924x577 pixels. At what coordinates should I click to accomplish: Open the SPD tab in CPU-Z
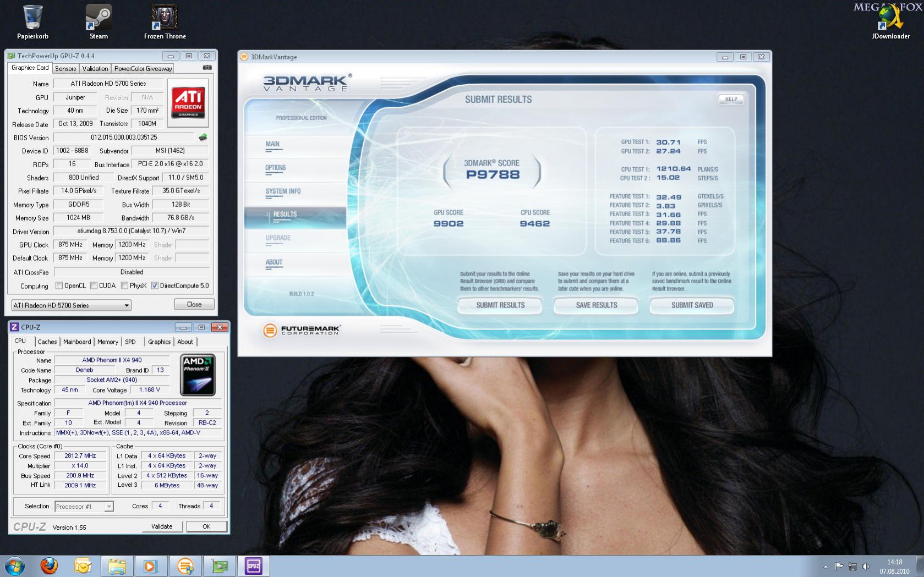pyautogui.click(x=130, y=342)
